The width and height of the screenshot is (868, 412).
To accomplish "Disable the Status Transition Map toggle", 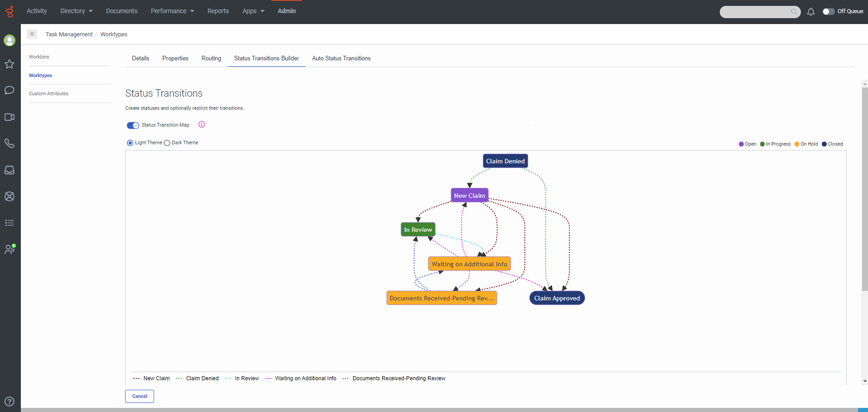I will tap(133, 125).
